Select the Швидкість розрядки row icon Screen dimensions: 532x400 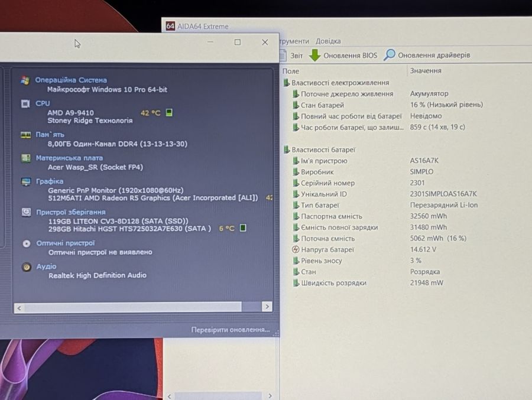click(296, 283)
